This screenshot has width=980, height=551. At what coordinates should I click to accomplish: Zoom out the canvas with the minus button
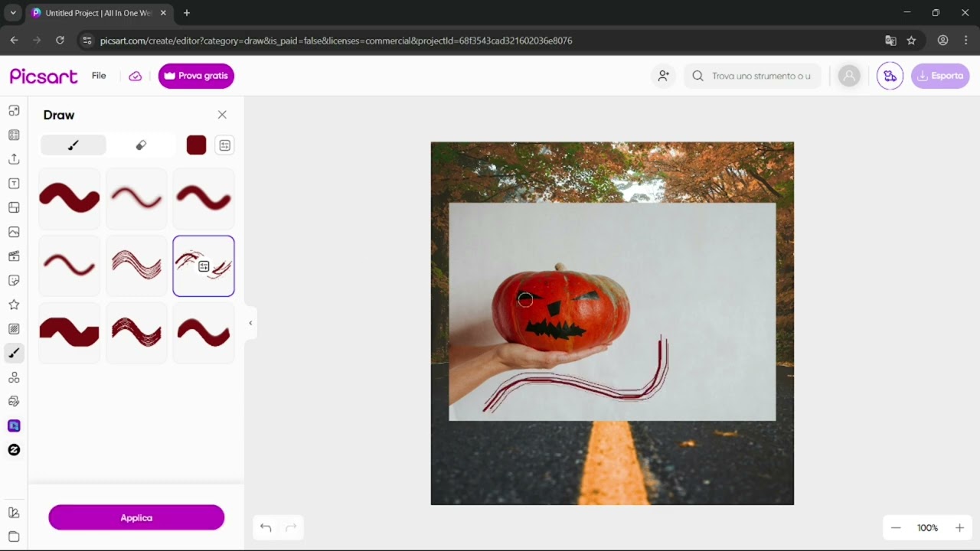coord(896,528)
